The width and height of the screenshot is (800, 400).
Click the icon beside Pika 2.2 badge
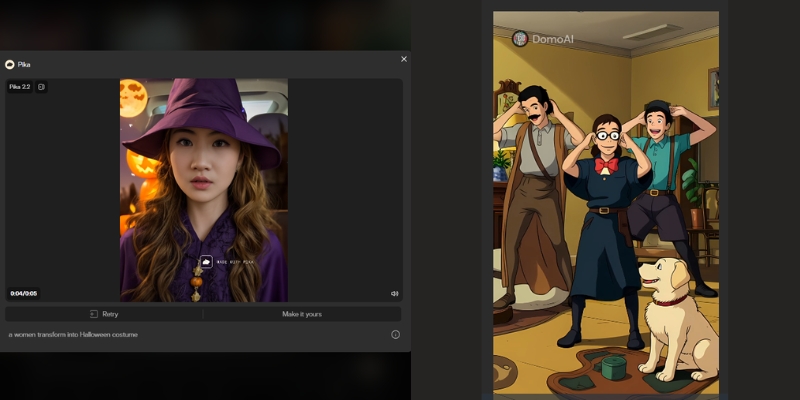coord(41,87)
